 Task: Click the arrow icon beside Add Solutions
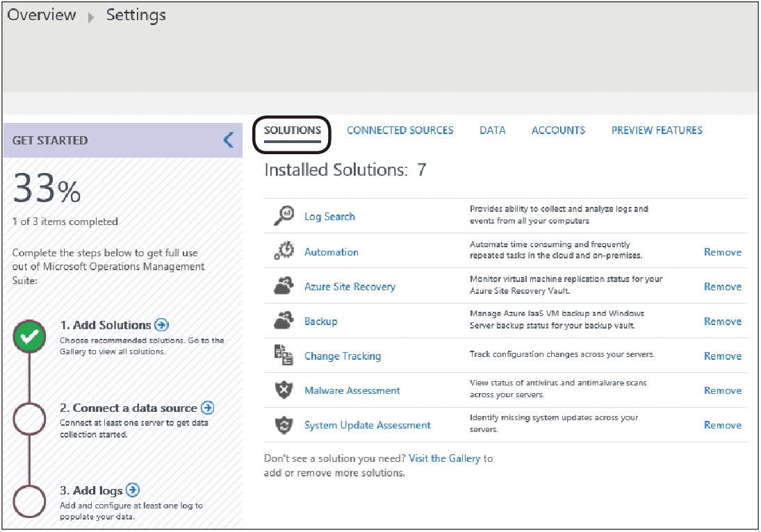tap(162, 325)
